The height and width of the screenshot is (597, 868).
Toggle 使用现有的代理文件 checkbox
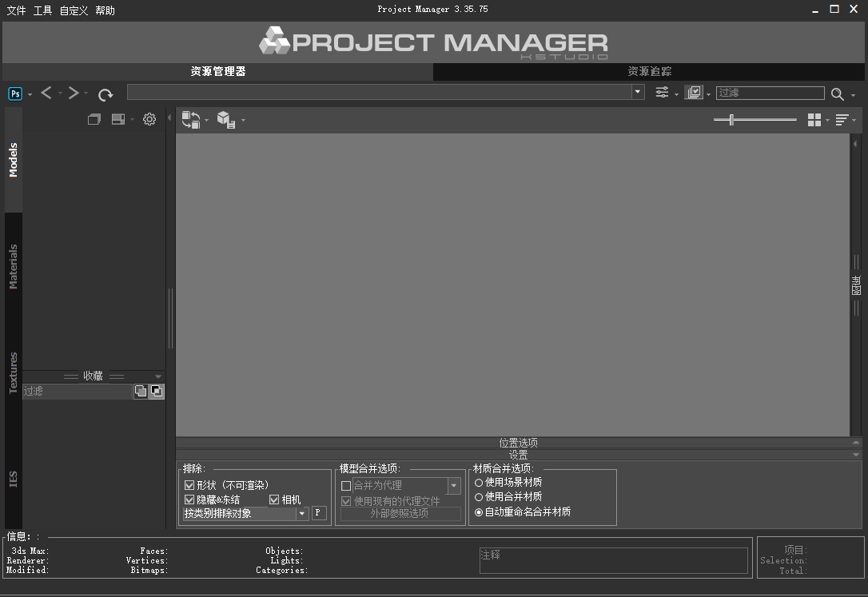pos(346,501)
